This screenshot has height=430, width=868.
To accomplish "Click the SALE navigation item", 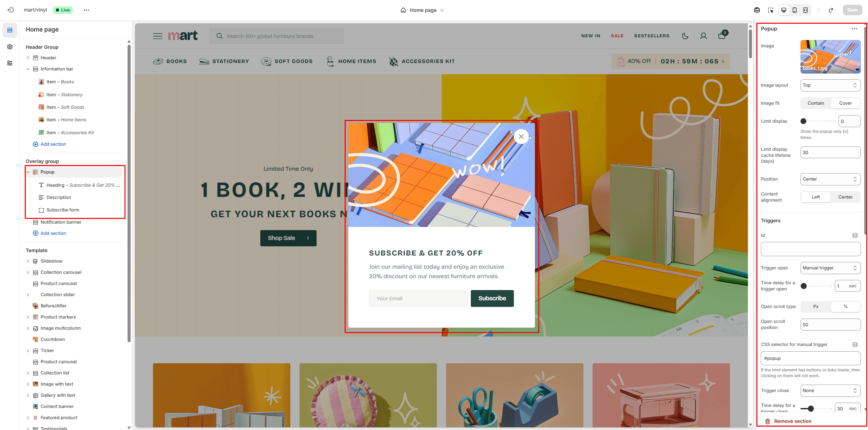I will coord(617,36).
